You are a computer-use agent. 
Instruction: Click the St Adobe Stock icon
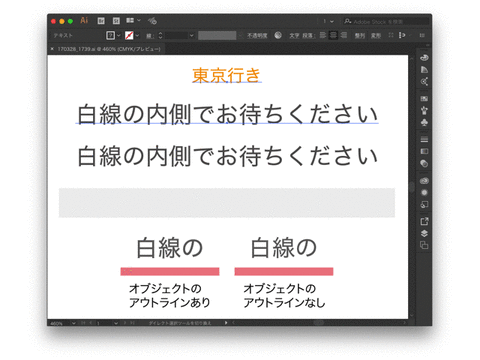116,21
